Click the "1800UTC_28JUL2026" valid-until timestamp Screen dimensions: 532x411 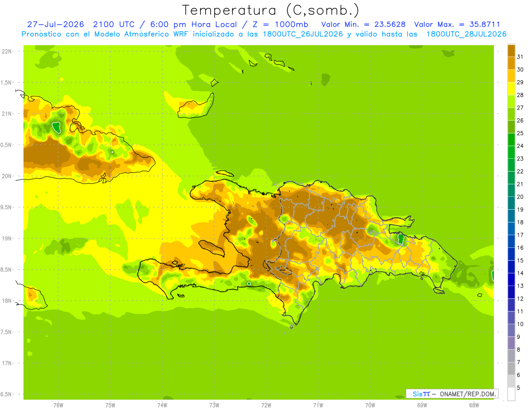(x=466, y=34)
